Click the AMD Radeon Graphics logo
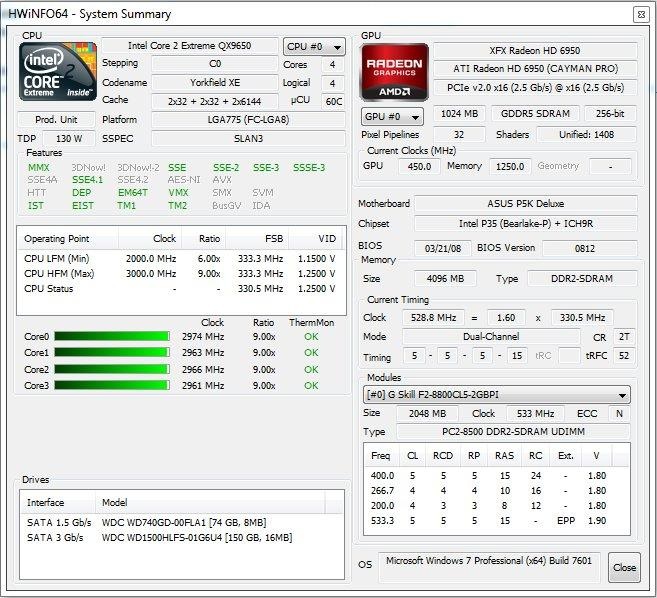The width and height of the screenshot is (657, 598). pyautogui.click(x=394, y=72)
